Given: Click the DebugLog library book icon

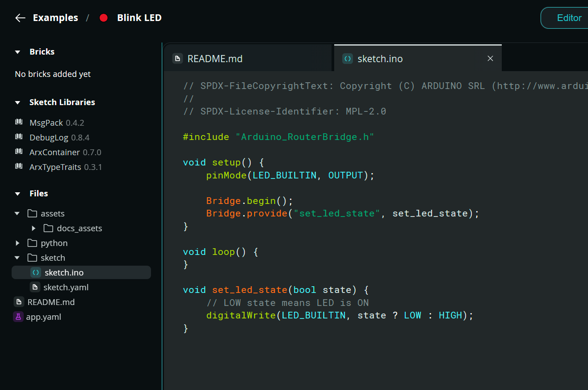Looking at the screenshot, I should pyautogui.click(x=19, y=137).
